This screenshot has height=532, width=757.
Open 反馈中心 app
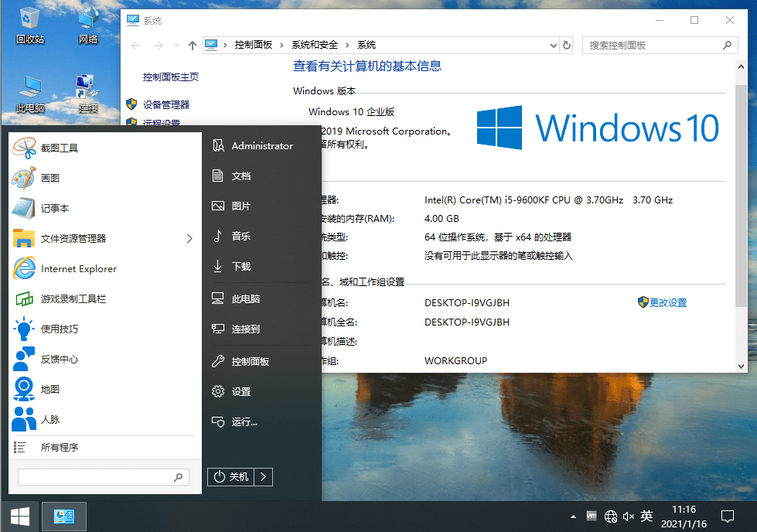[x=104, y=359]
